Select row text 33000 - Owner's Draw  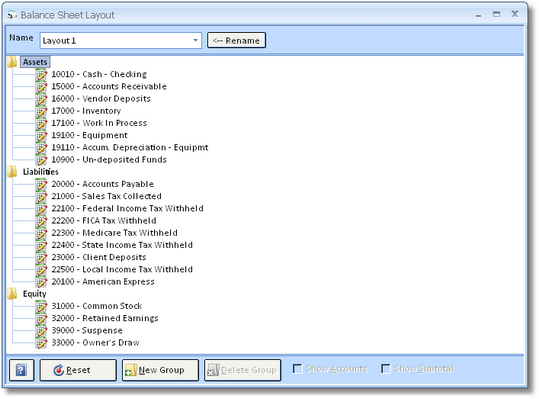[96, 343]
